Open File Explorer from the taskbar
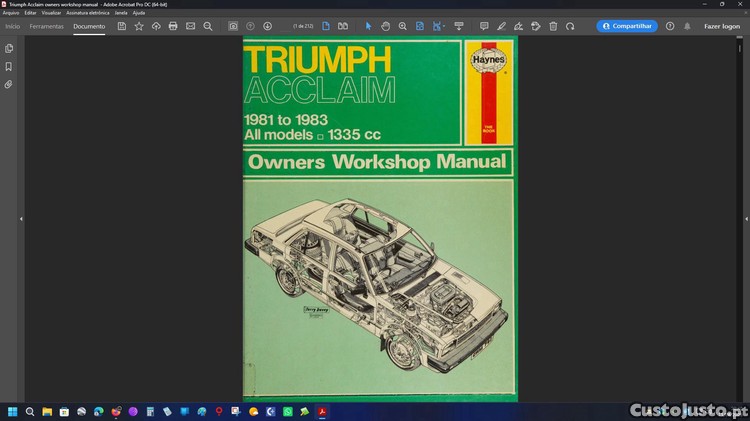 tap(47, 411)
